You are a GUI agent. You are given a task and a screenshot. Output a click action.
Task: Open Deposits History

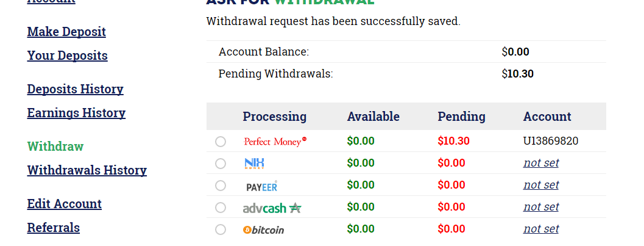pos(75,89)
